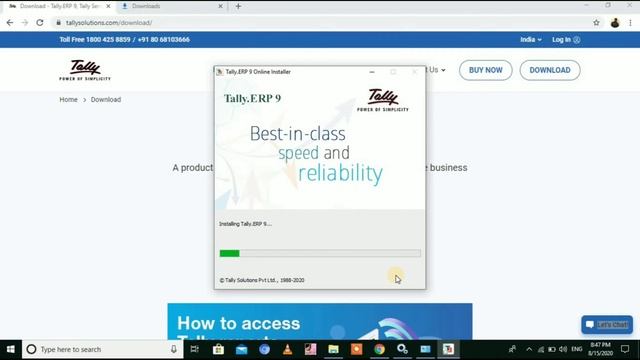The width and height of the screenshot is (640, 360).
Task: Click the Chrome forward arrow
Action: point(24,23)
